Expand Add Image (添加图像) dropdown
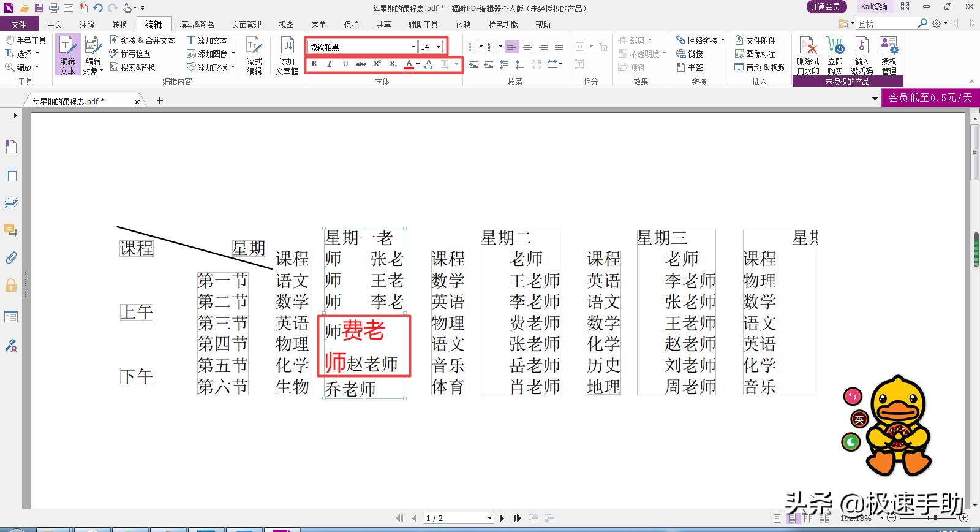 233,54
